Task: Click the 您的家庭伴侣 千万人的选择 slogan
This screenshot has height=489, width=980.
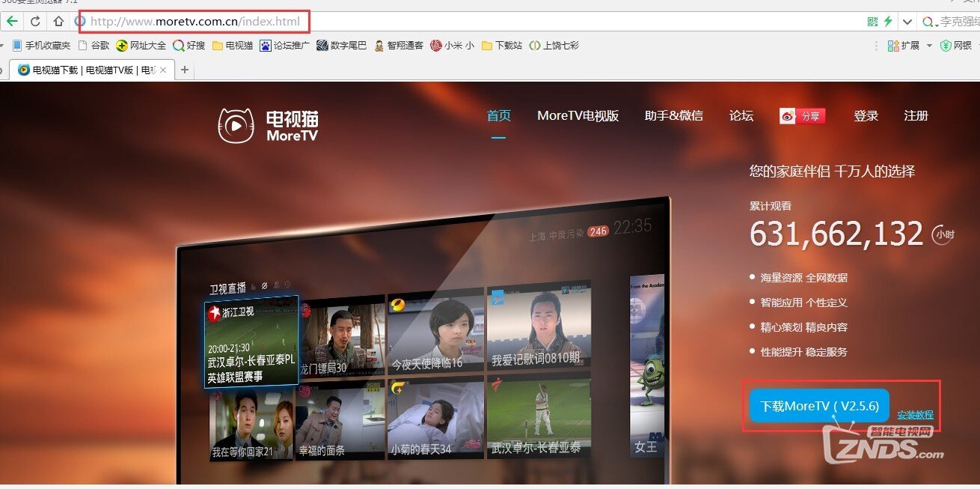Action: (832, 171)
